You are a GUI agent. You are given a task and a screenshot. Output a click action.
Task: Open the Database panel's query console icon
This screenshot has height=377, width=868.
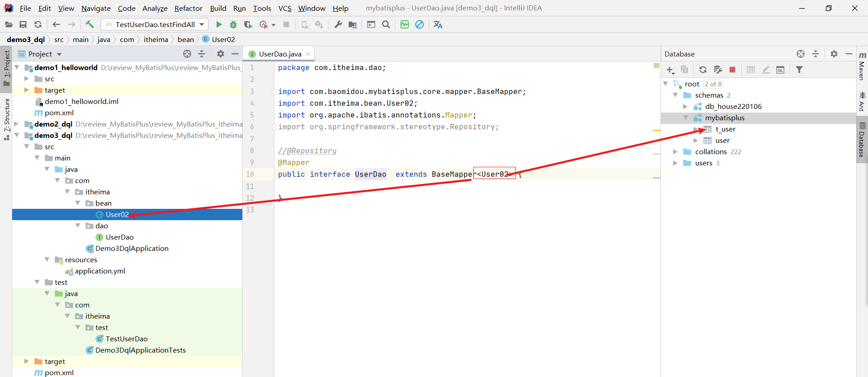pyautogui.click(x=780, y=70)
